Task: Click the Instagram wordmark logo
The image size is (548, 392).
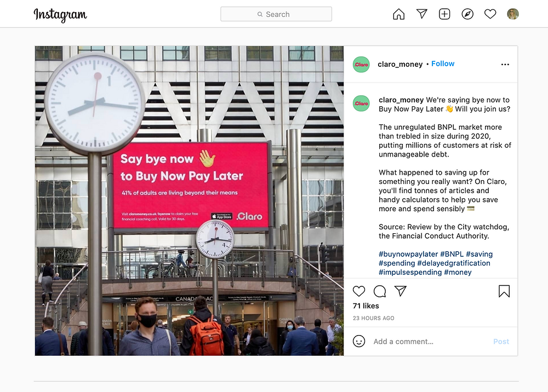Action: pos(60,15)
